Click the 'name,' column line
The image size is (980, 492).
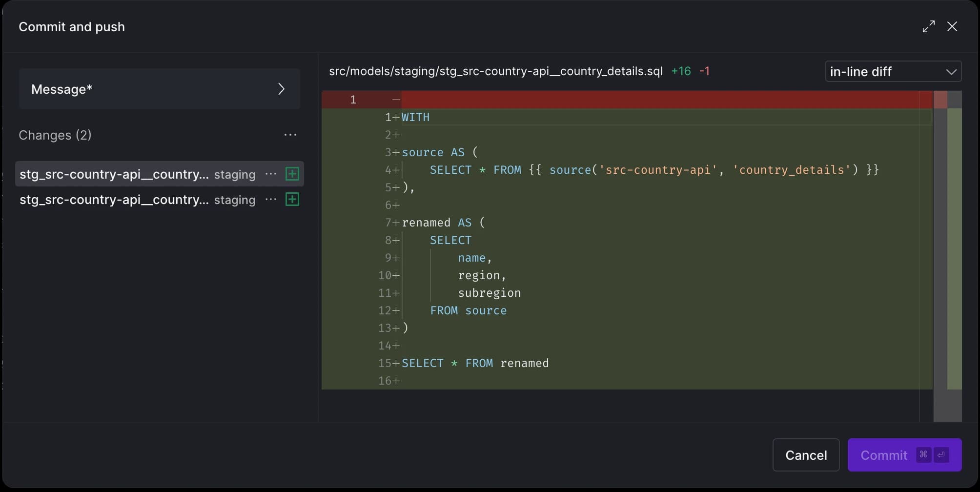pos(475,258)
